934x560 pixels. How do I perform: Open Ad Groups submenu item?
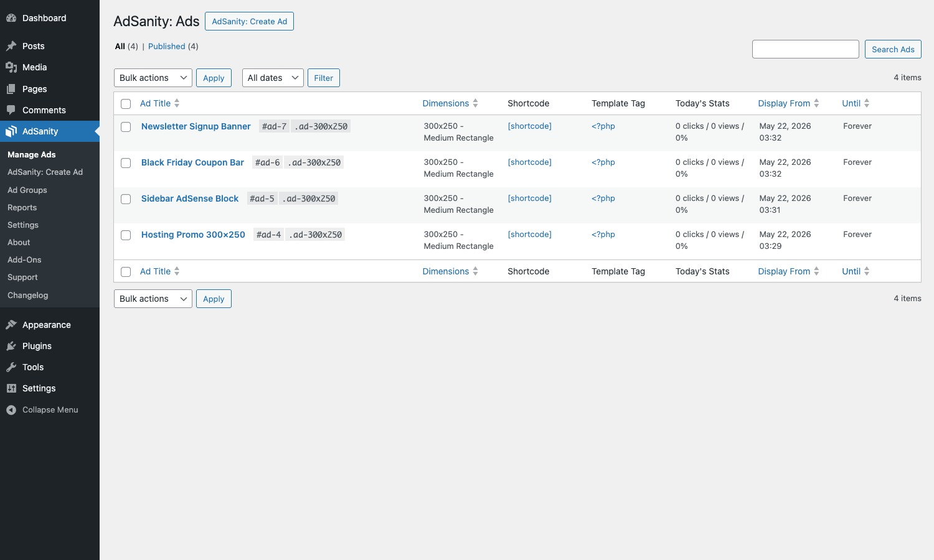(27, 190)
